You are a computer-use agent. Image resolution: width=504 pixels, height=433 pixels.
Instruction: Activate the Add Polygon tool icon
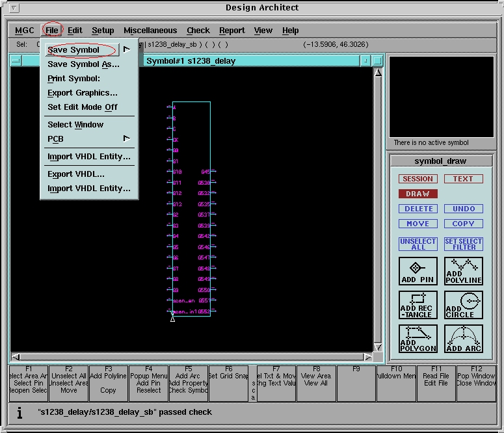coord(418,338)
